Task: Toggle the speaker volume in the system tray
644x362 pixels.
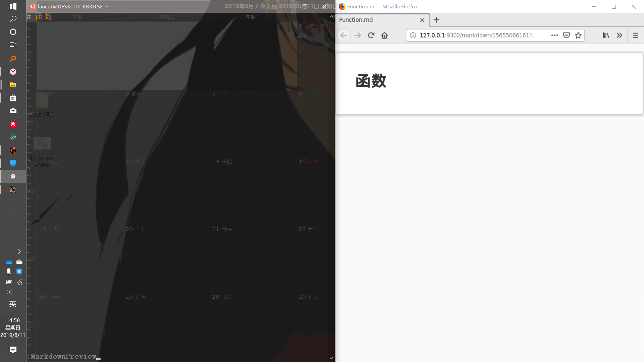Action: (x=8, y=292)
